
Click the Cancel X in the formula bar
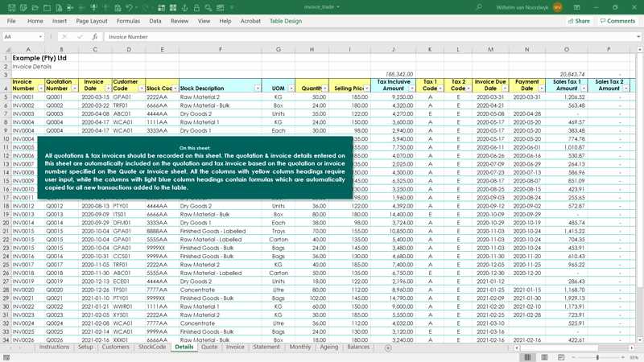[64, 36]
